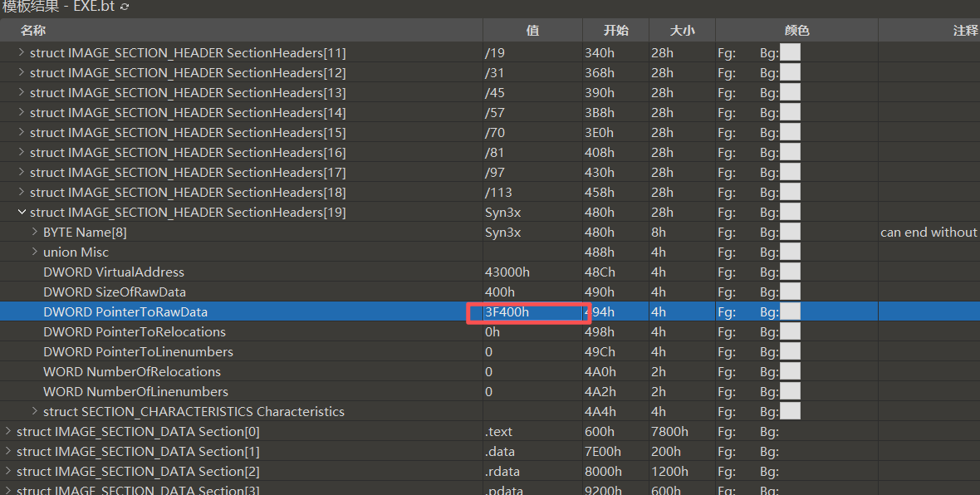The image size is (980, 495).
Task: Expand SectionHeaders[11] struct node
Action: 22,52
